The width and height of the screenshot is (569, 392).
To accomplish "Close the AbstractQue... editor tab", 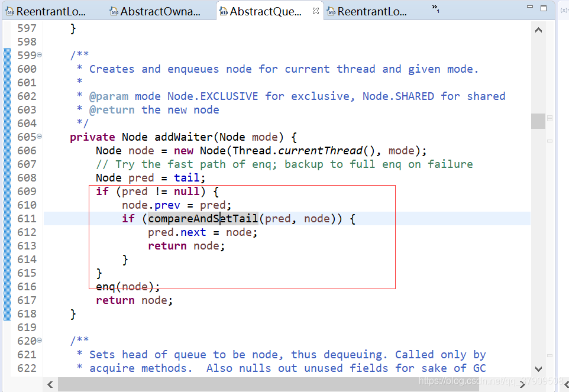I will pyautogui.click(x=316, y=11).
